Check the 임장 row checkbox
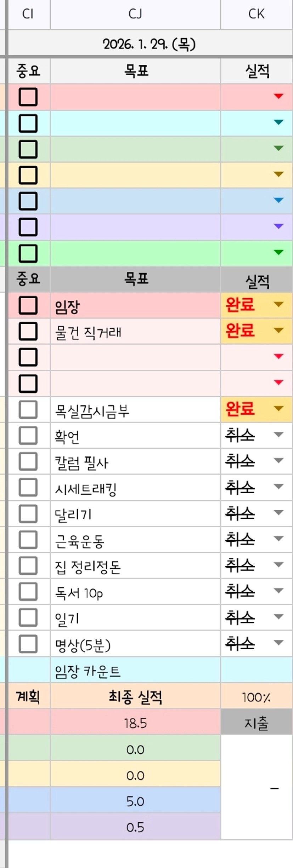Screen dimensions: 293x868 point(28,305)
